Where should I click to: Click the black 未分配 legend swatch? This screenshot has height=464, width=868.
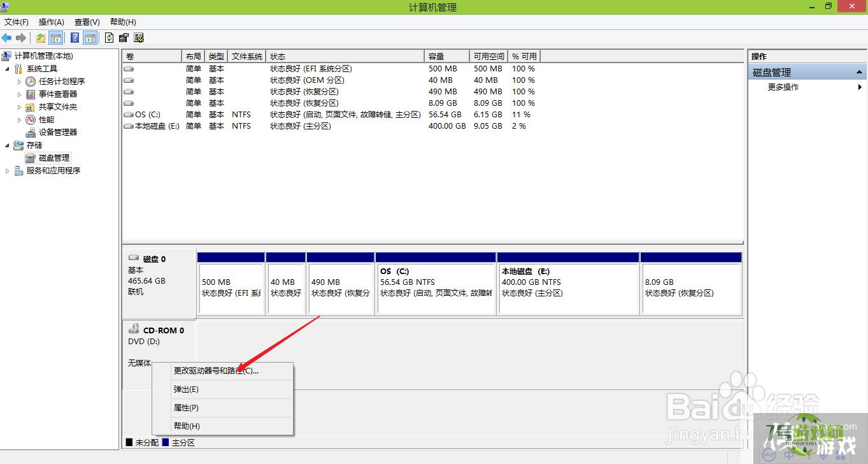pos(129,442)
